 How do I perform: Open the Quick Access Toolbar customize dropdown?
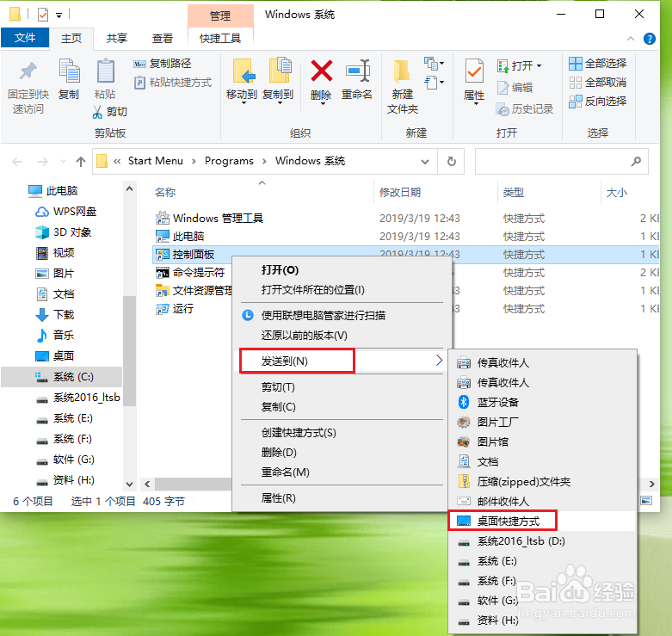pyautogui.click(x=59, y=15)
